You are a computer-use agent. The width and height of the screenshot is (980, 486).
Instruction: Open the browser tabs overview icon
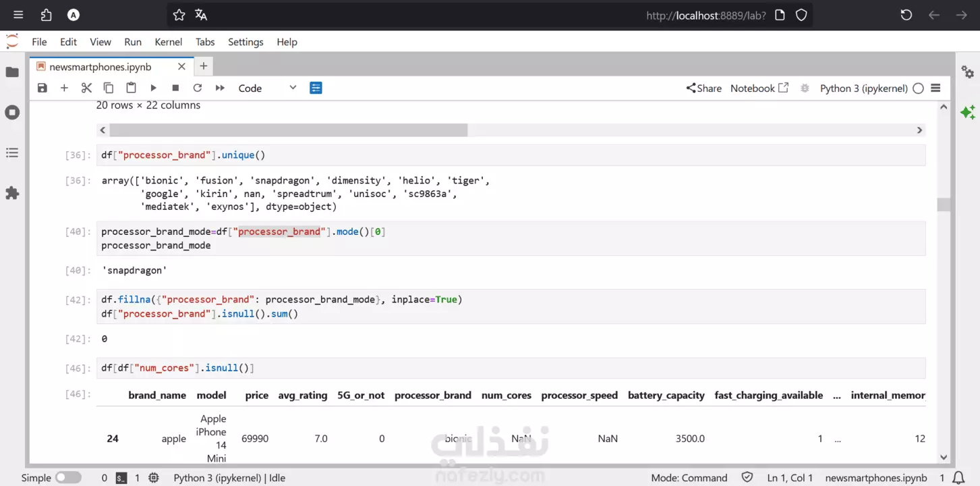pos(46,15)
